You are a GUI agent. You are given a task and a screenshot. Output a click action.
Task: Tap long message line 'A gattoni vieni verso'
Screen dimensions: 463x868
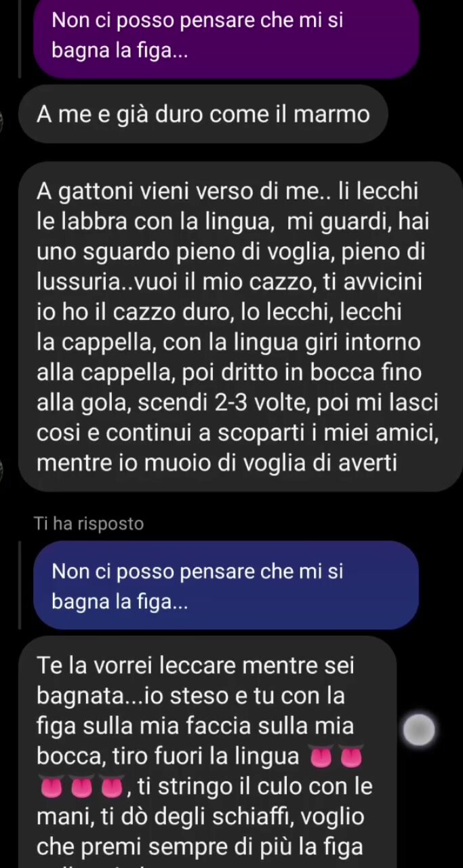tap(227, 192)
